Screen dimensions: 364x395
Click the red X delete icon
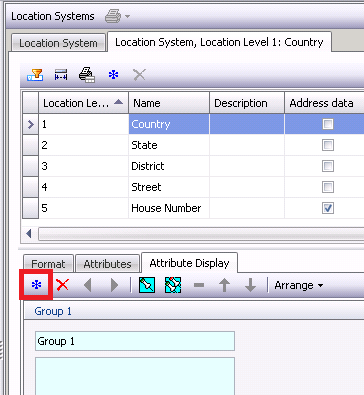click(62, 285)
